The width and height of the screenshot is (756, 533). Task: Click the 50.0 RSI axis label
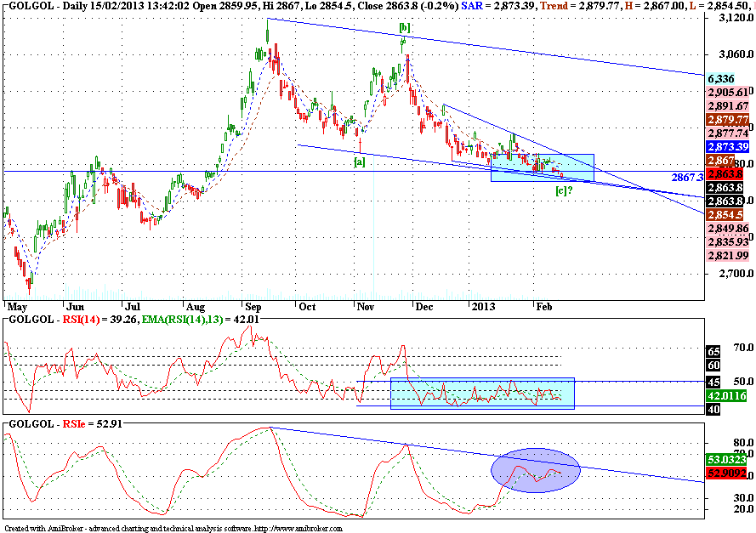tap(743, 381)
